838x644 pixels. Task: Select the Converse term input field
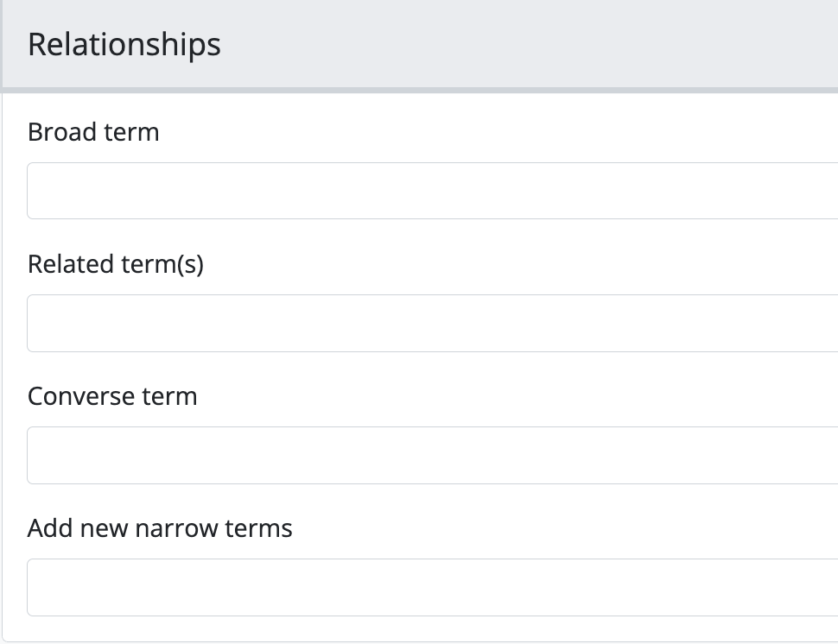pyautogui.click(x=432, y=455)
